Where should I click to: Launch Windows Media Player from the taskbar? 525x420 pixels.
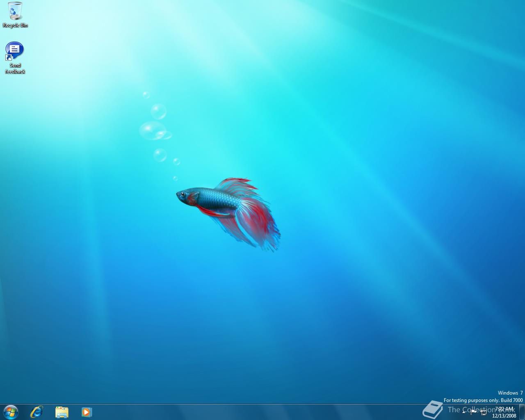tap(87, 412)
